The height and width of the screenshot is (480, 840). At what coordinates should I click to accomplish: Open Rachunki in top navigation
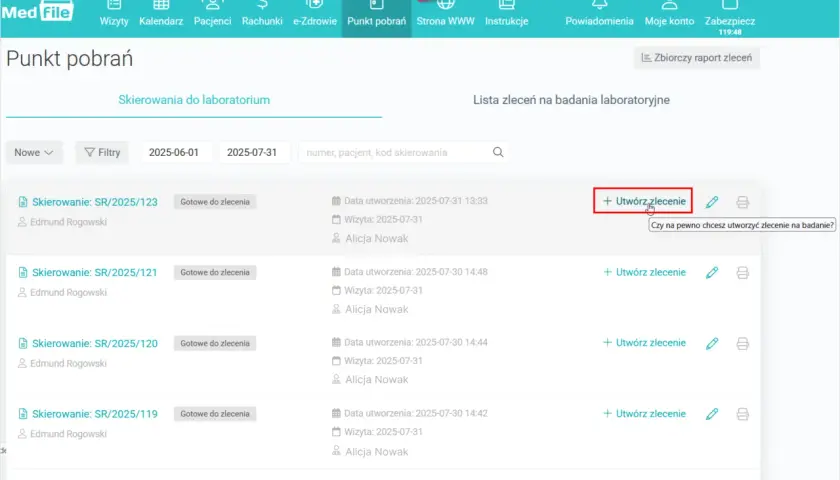[x=262, y=14]
